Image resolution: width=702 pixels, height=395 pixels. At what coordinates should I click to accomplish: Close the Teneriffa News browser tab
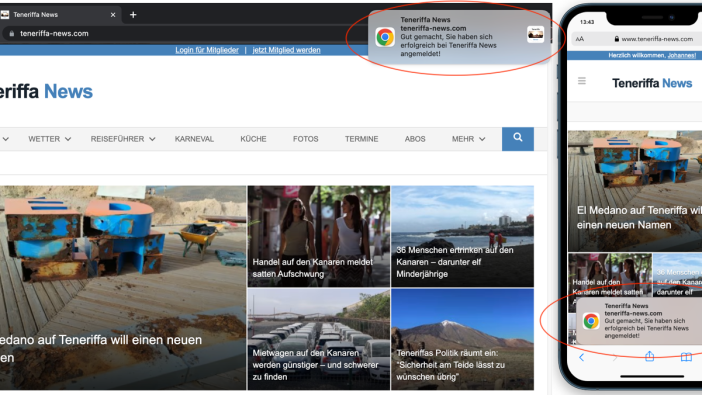point(113,15)
